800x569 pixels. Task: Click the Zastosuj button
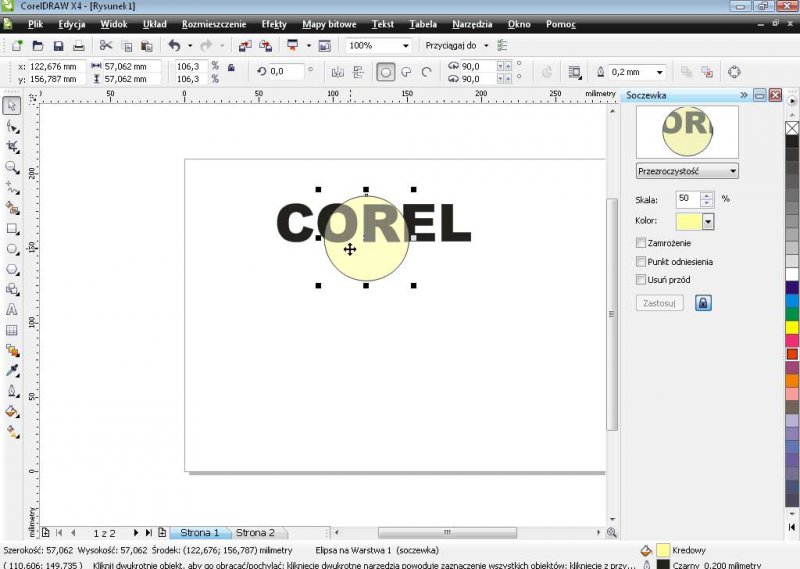pos(659,302)
